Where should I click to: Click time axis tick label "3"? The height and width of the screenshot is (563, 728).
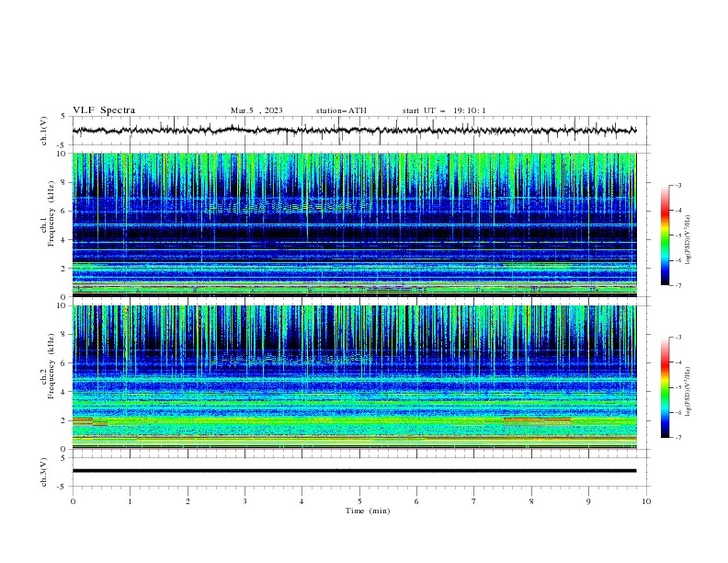(245, 501)
